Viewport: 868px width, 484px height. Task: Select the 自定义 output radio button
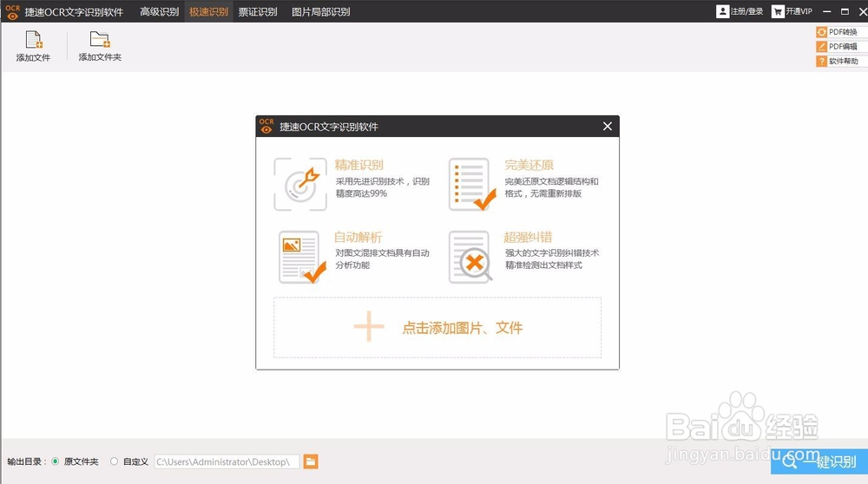coord(114,461)
